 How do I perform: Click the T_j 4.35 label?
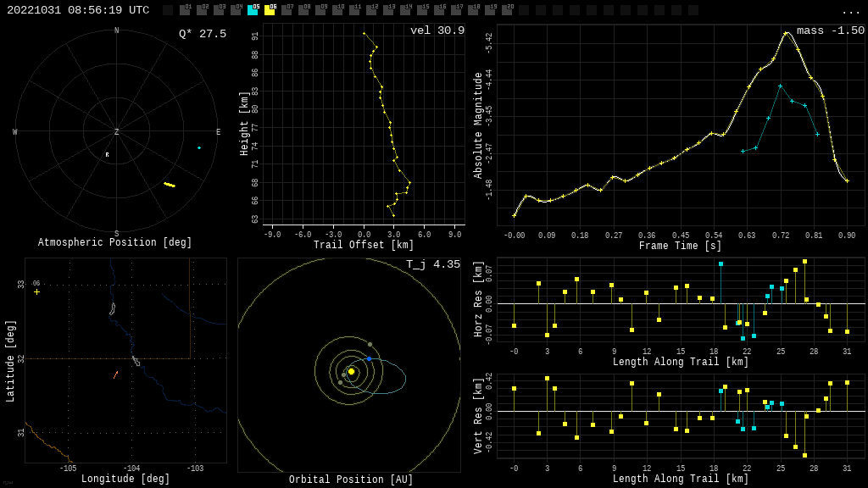tap(432, 264)
